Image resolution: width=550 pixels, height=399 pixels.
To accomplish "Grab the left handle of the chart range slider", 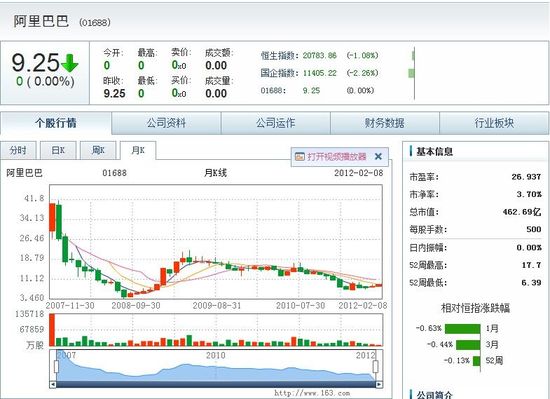I will pos(56,366).
